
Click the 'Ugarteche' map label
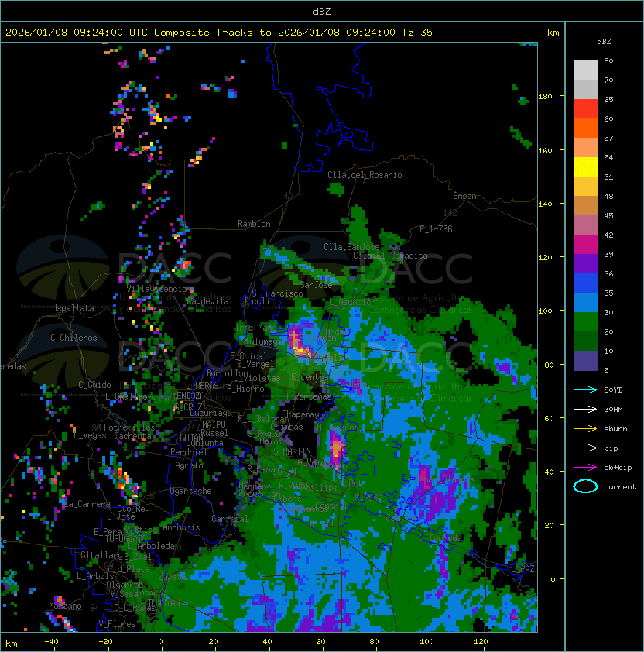pos(191,491)
